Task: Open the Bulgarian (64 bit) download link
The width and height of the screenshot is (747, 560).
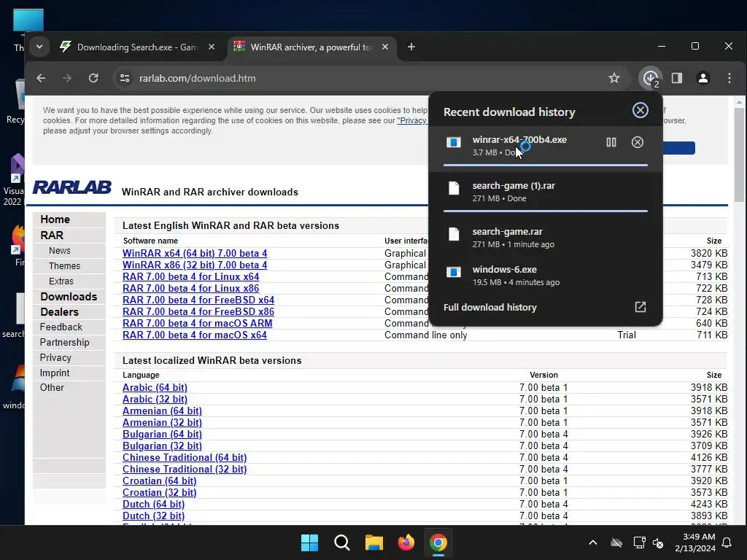Action: point(162,435)
